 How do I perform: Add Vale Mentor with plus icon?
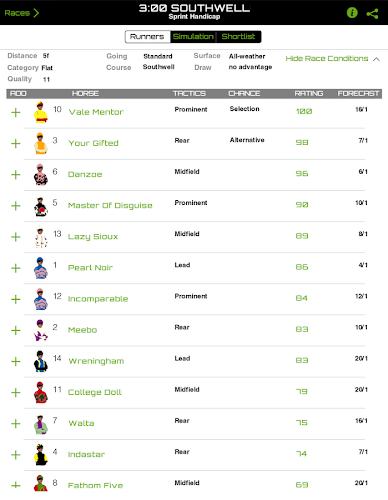click(x=16, y=113)
